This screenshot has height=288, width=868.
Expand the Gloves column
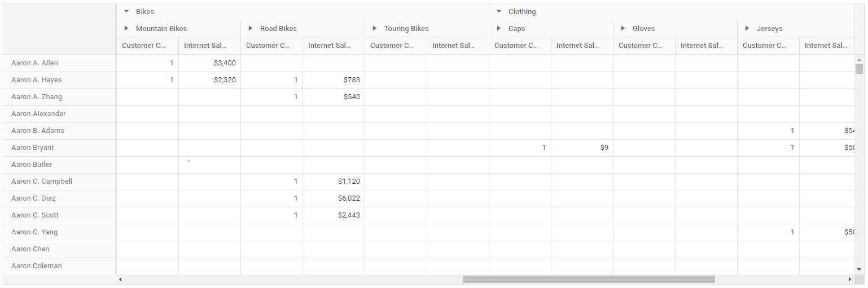[623, 28]
